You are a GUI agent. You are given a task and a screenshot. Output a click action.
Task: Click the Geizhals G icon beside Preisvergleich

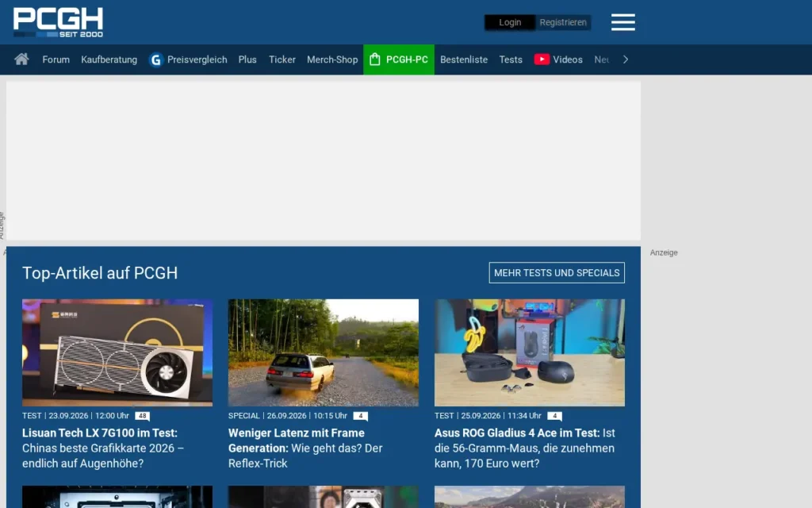[x=156, y=60]
